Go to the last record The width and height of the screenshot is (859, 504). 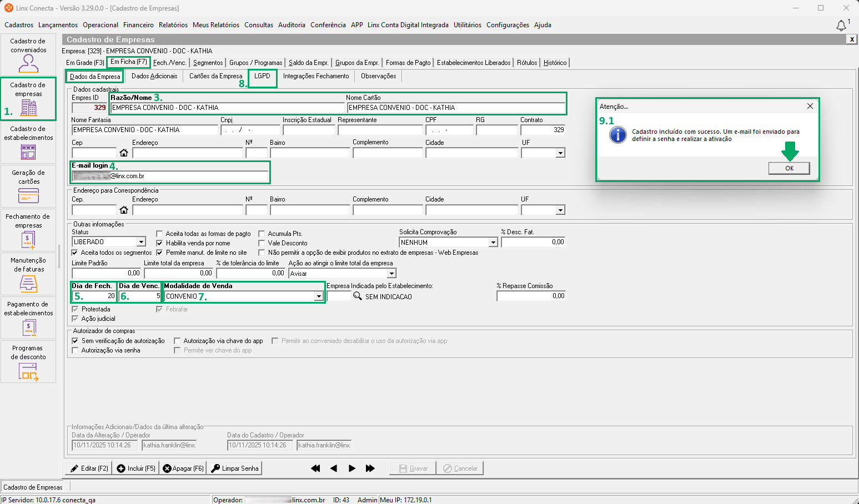pyautogui.click(x=370, y=468)
